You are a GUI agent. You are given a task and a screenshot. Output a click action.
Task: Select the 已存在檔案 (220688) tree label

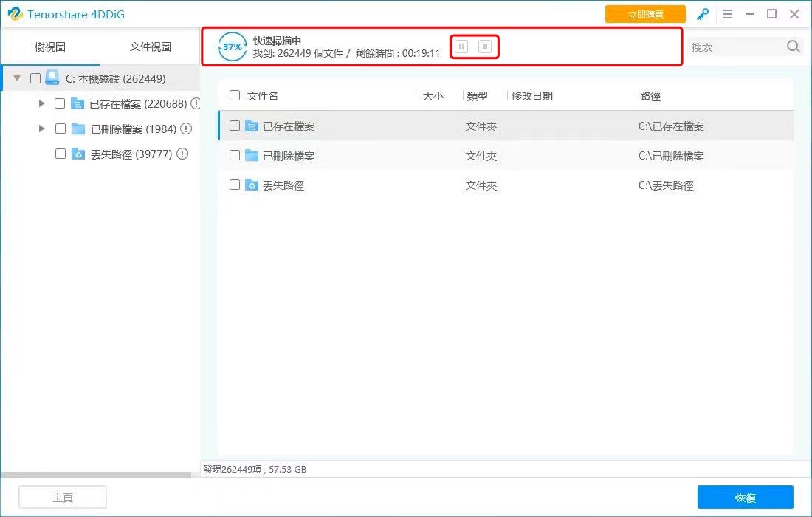[x=138, y=104]
